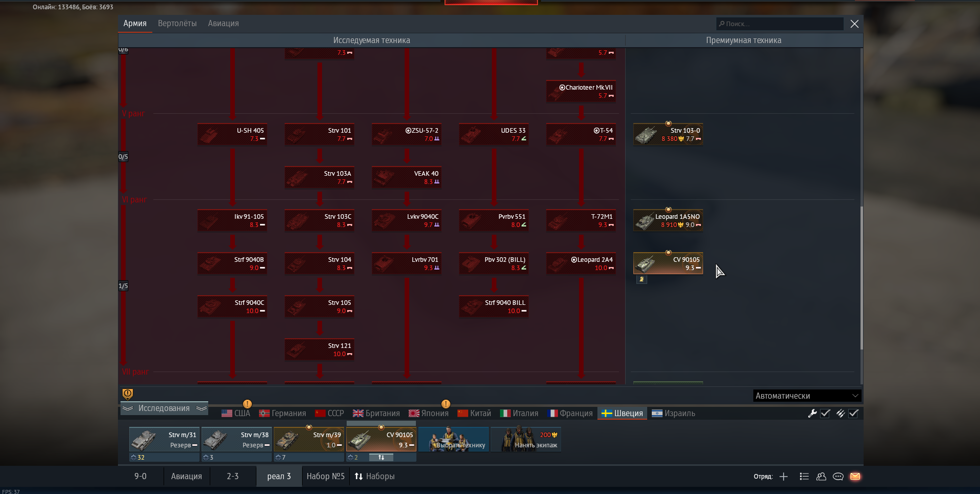Switch to the Вертолёты tab
The height and width of the screenshot is (494, 980).
[177, 24]
